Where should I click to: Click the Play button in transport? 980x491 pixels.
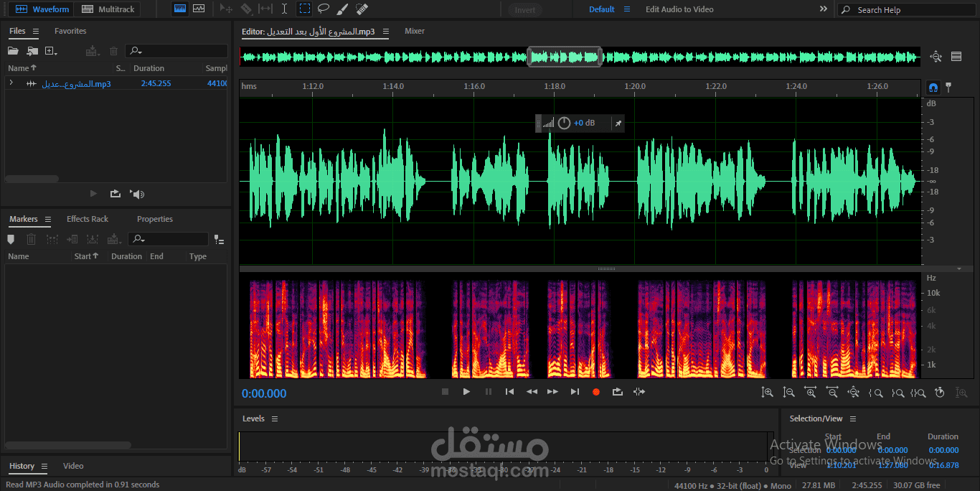466,392
